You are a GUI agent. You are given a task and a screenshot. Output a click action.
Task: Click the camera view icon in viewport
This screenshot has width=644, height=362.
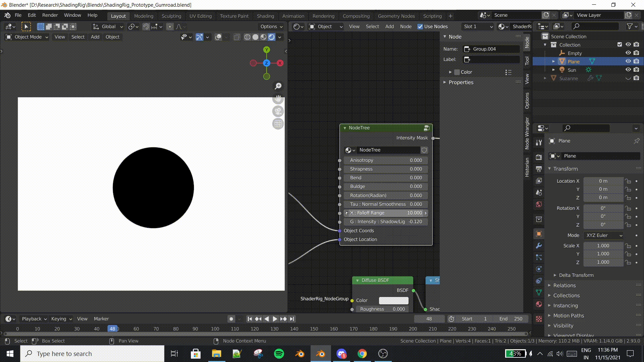(278, 111)
